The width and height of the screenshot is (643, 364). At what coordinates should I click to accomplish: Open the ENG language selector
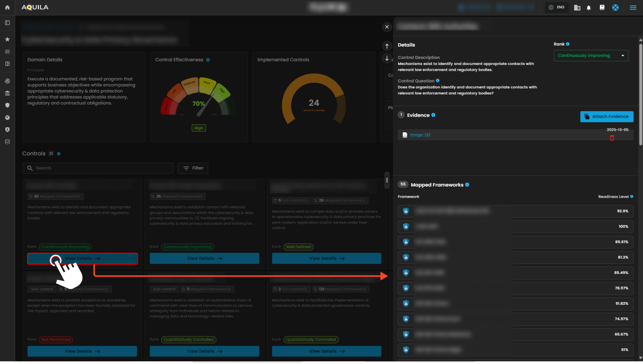pyautogui.click(x=557, y=7)
